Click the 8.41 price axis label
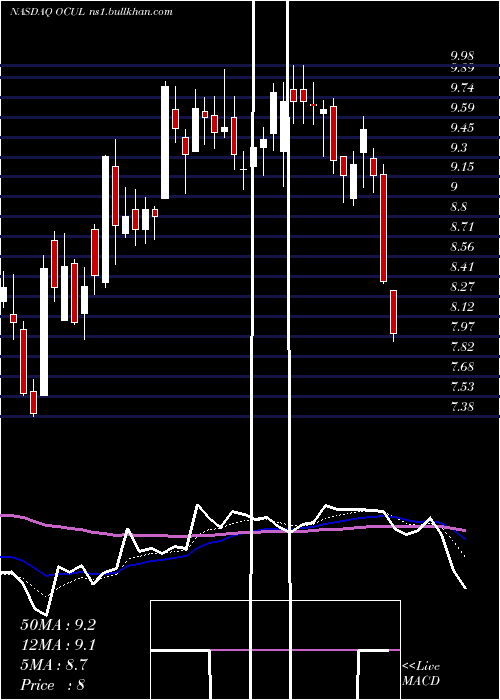Image resolution: width=500 pixels, height=700 pixels. [462, 267]
